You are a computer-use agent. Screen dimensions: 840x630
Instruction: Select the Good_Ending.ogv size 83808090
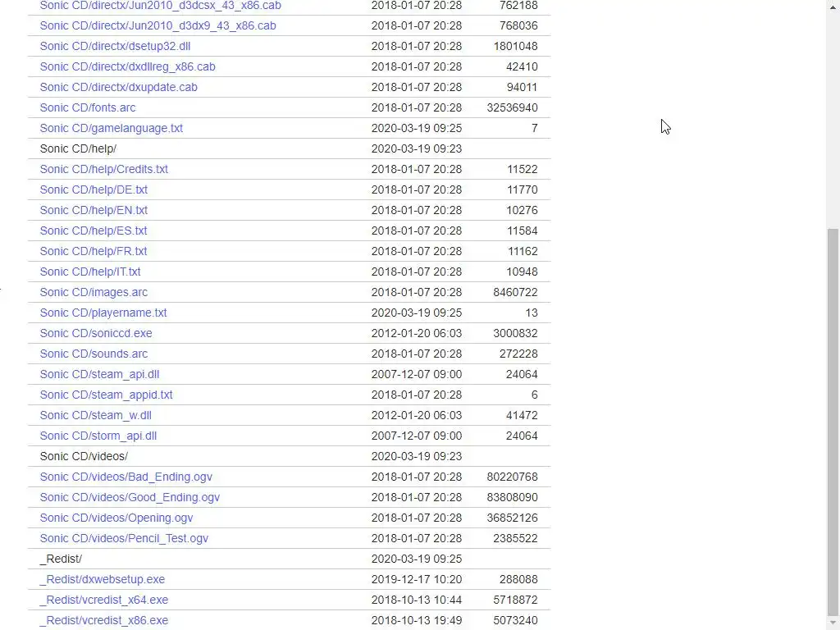pos(512,498)
